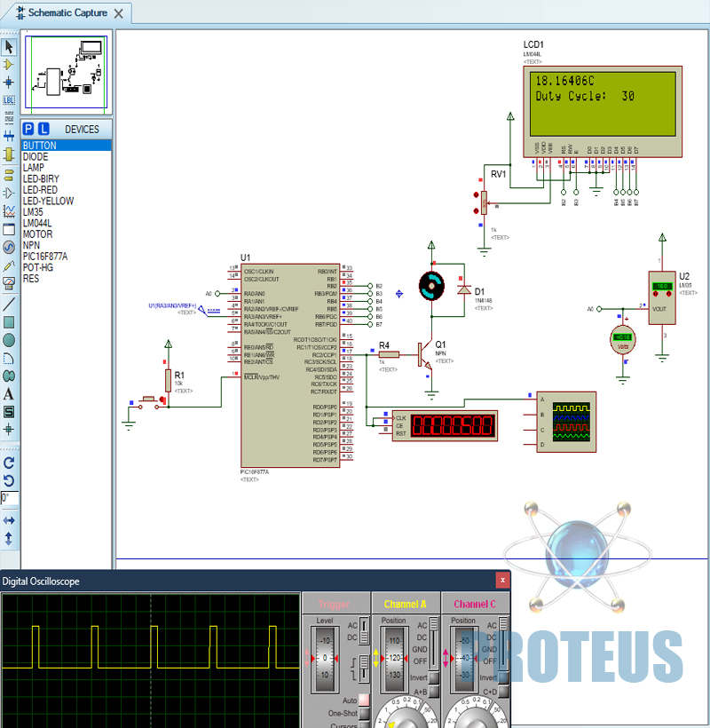Screen dimensions: 710x728
Task: Open library manager with the L button
Action: point(43,129)
